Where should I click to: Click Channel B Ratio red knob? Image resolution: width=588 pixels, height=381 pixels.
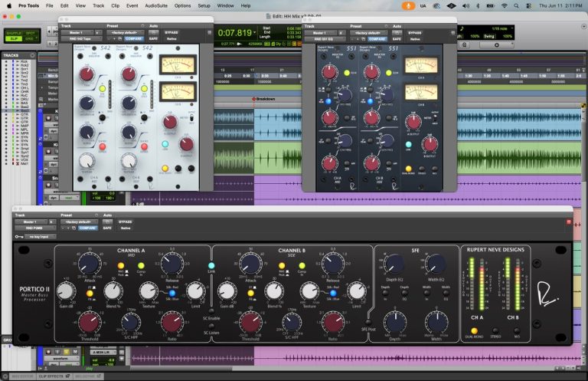click(x=332, y=323)
